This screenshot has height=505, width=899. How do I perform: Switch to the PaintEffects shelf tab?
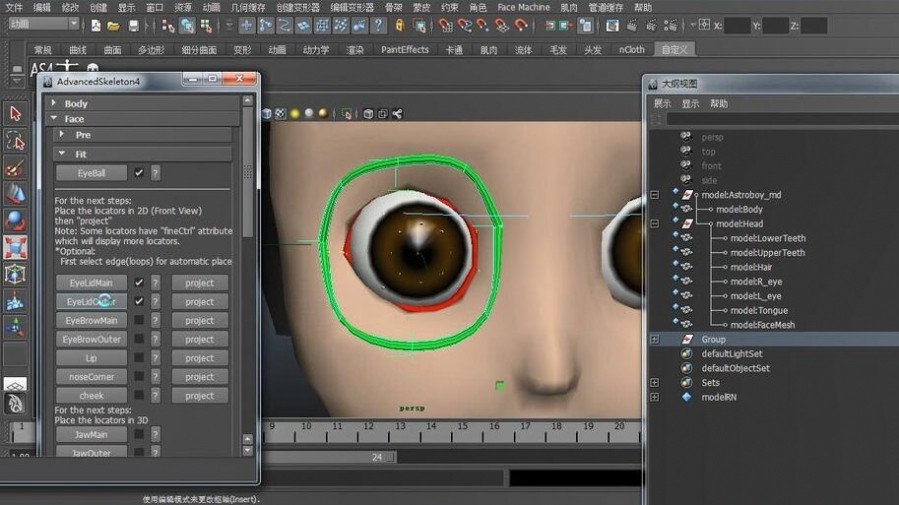coord(405,50)
